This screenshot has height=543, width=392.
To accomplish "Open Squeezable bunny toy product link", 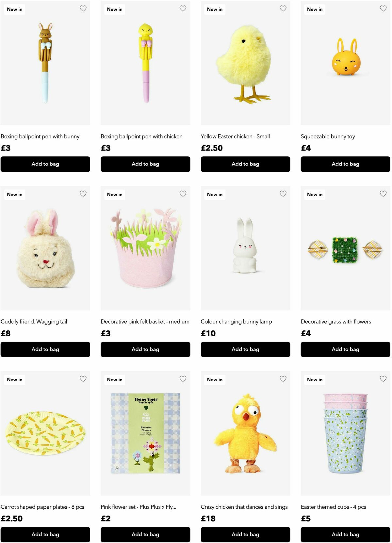I will [328, 136].
